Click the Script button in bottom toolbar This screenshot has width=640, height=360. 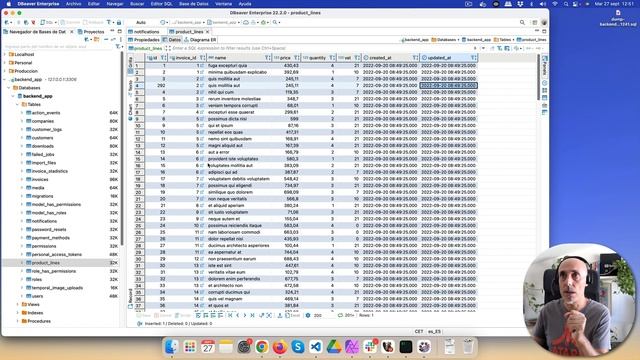coord(182,316)
